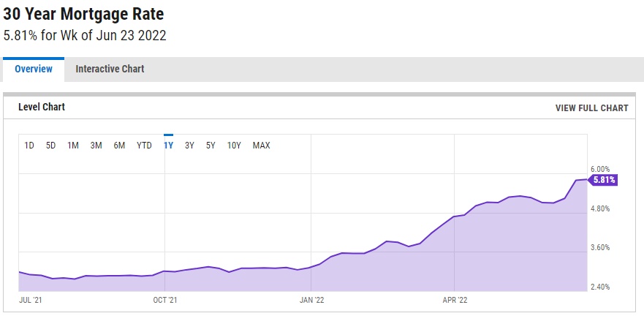The width and height of the screenshot is (644, 324).
Task: Click the 5.81% current value label
Action: tap(604, 180)
